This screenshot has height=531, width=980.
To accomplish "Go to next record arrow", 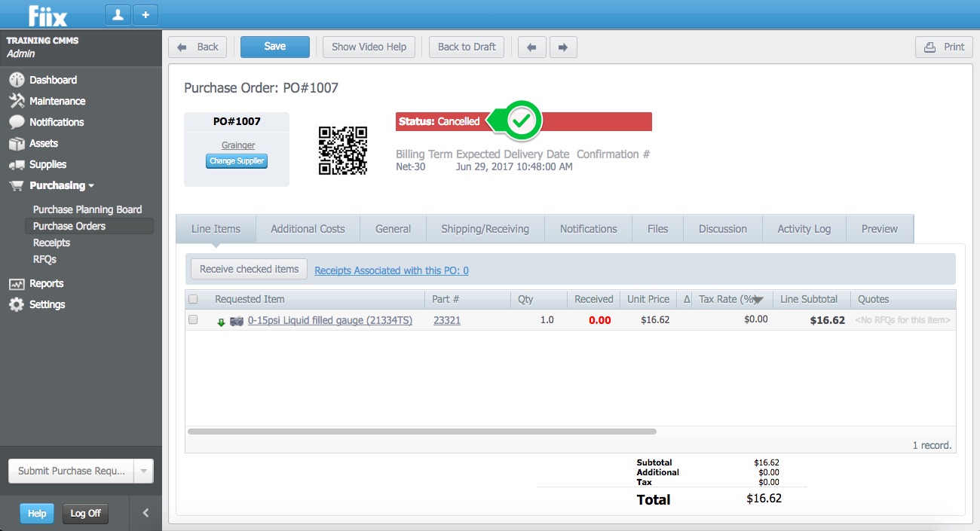I will coord(563,47).
